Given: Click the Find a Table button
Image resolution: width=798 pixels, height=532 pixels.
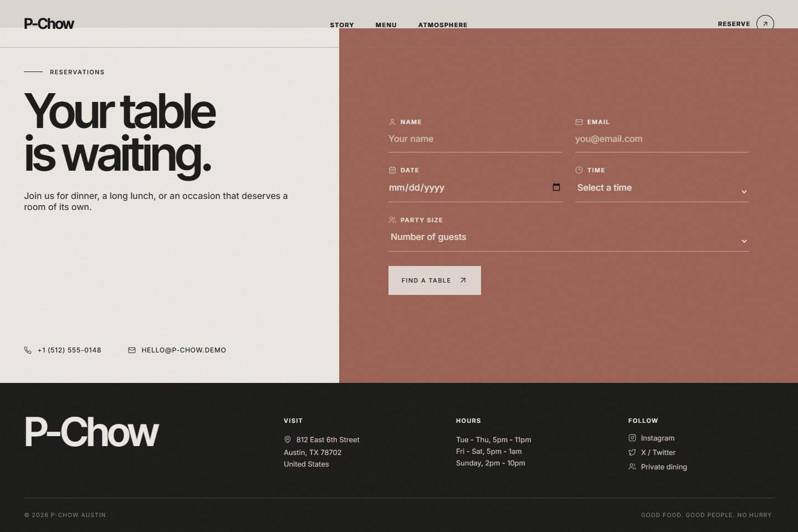Looking at the screenshot, I should pos(434,280).
